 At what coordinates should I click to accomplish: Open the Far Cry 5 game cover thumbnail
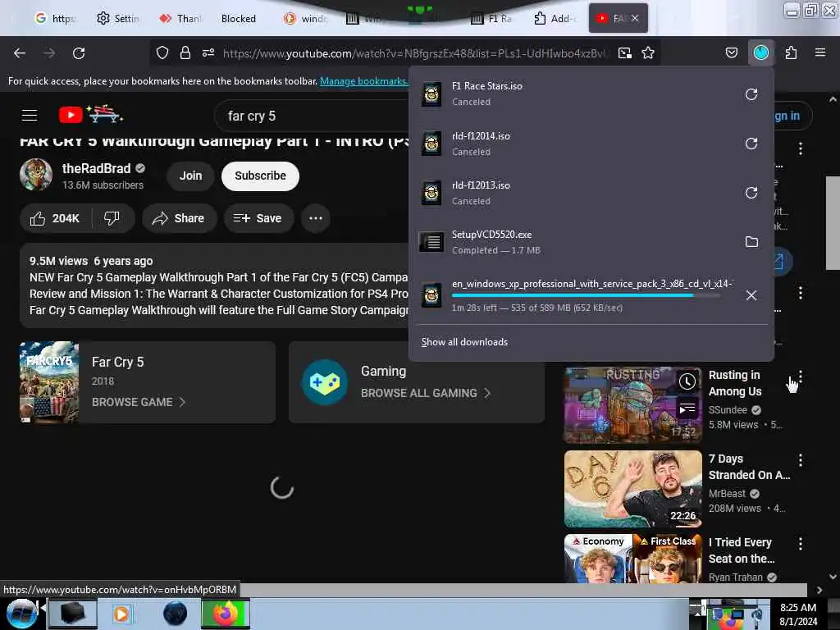click(x=49, y=382)
